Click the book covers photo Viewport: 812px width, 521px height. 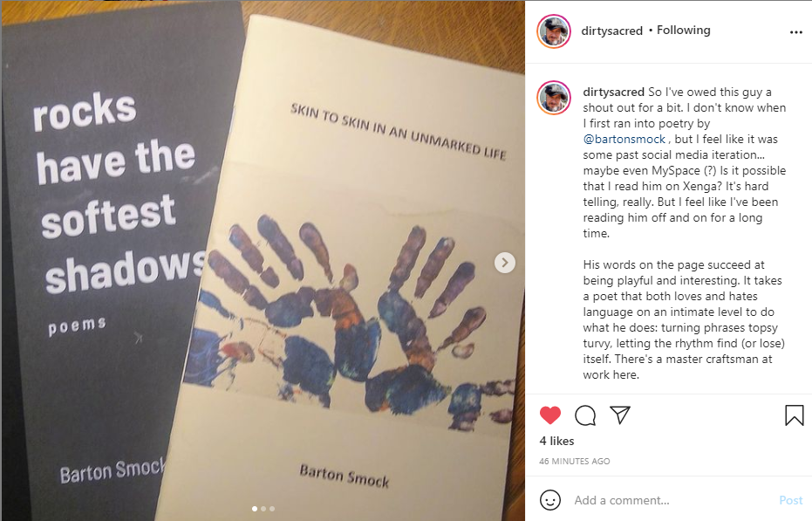(x=263, y=259)
